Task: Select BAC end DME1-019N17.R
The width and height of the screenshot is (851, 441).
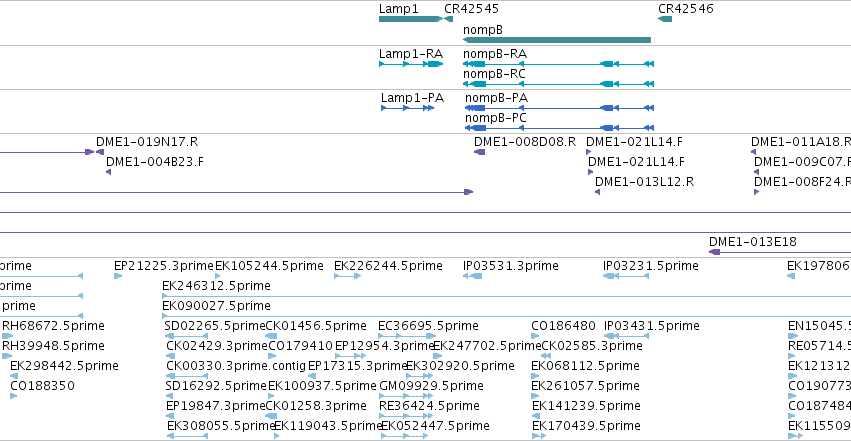Action: (100, 152)
